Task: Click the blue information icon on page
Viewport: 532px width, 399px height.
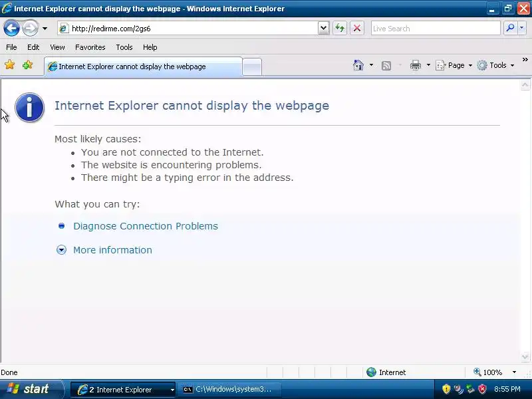Action: click(x=29, y=107)
